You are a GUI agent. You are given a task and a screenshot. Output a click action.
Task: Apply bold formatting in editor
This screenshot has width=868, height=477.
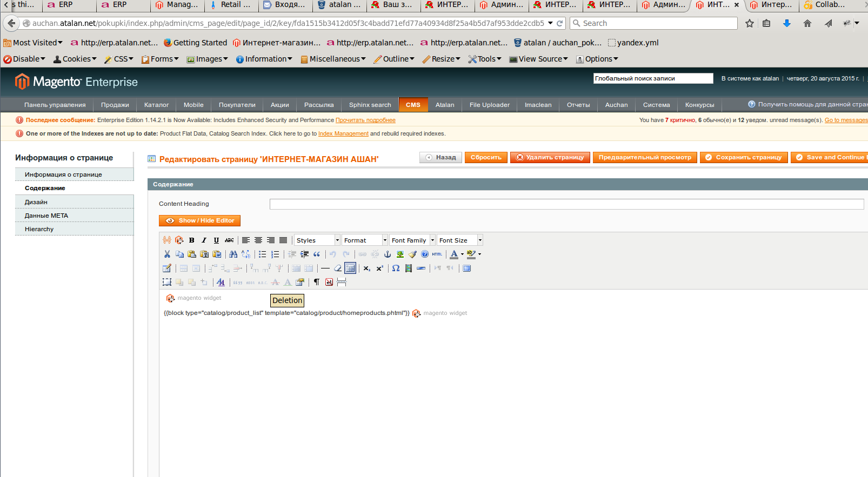pos(192,240)
